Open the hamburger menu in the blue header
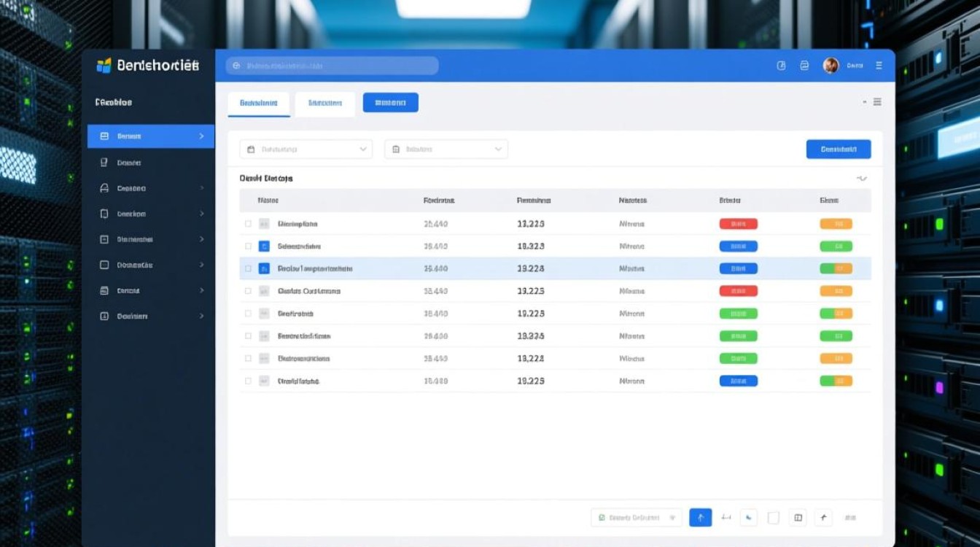Viewport: 980px width, 547px height. pyautogui.click(x=879, y=66)
